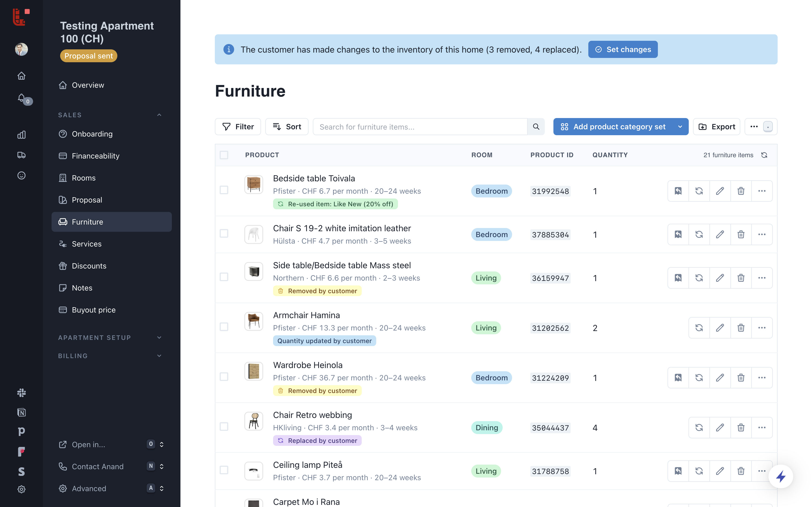Screen dimensions: 812x507
Task: Open the Add product category set dropdown arrow
Action: tap(680, 127)
